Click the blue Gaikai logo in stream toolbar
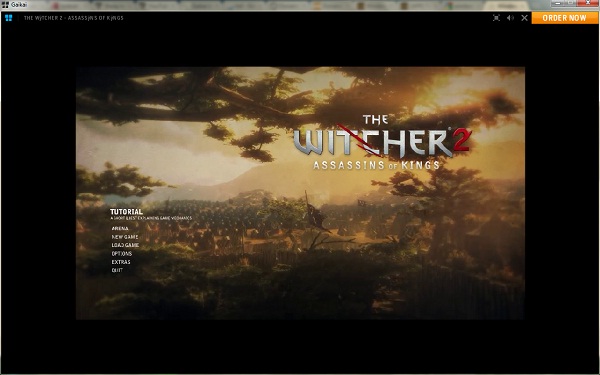 point(8,18)
